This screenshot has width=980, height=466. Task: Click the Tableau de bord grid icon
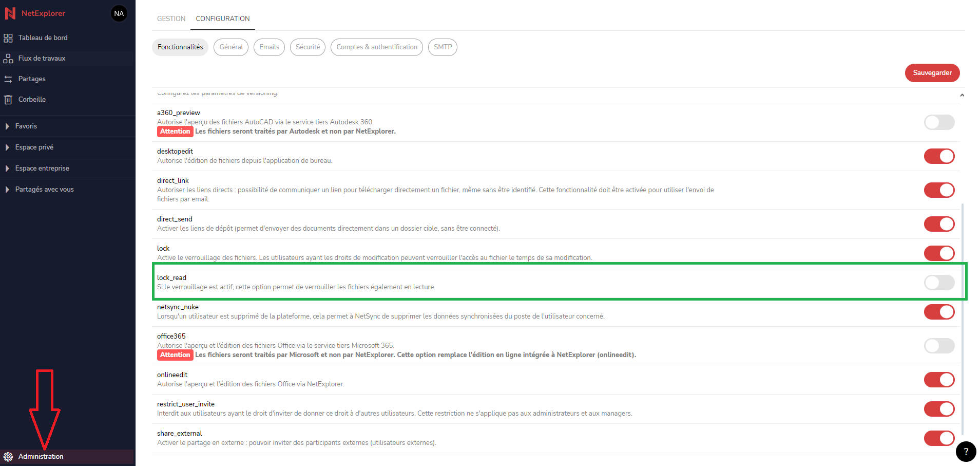coord(8,38)
